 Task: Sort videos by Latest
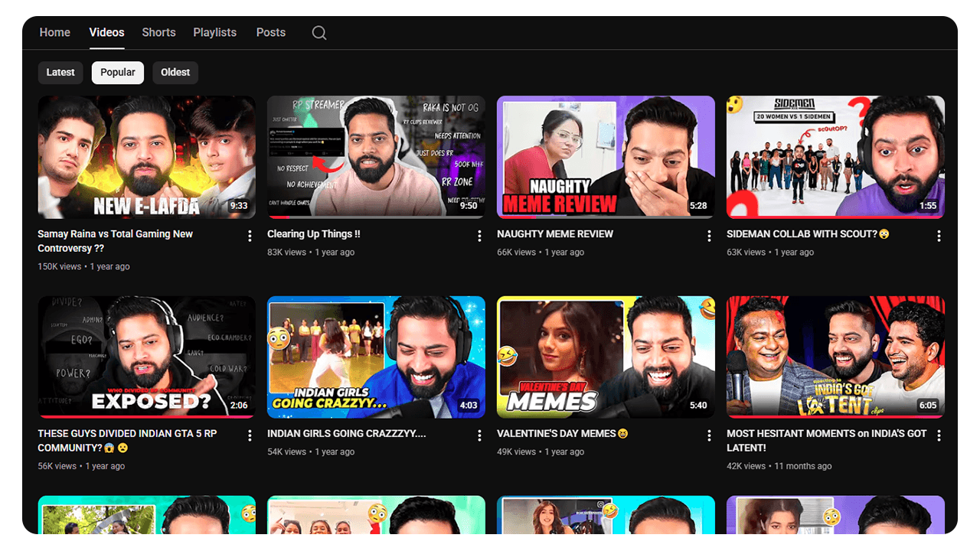click(x=60, y=73)
